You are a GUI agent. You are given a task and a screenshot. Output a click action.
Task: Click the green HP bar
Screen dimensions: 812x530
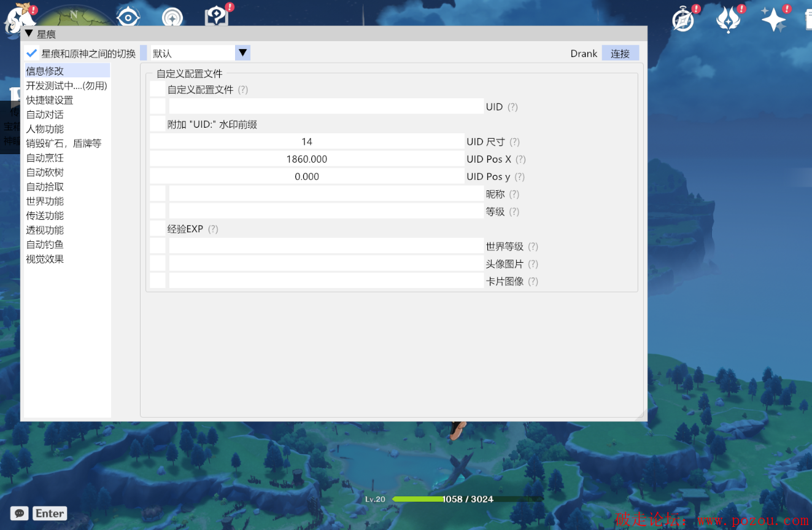(467, 499)
